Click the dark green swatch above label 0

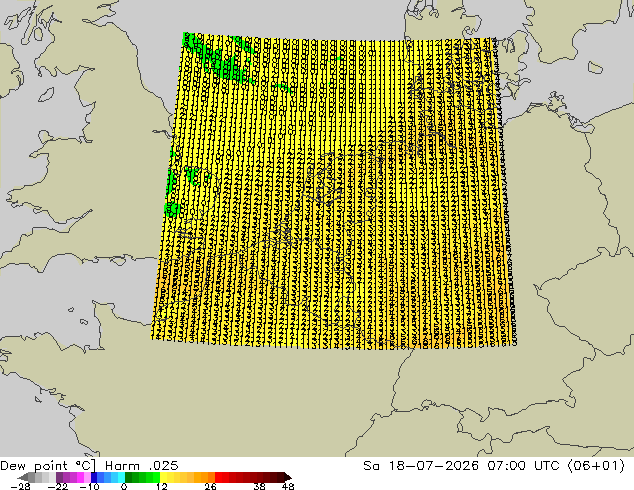[x=128, y=477]
